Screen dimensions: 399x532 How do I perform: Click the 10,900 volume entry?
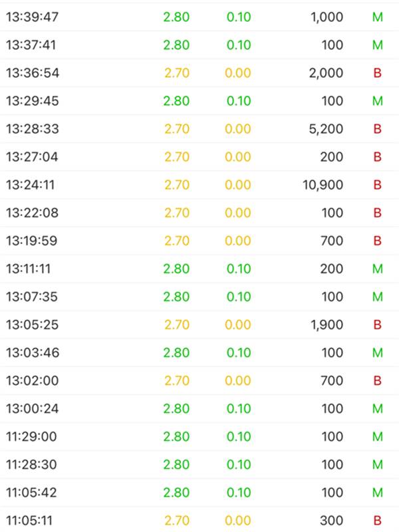pyautogui.click(x=323, y=185)
